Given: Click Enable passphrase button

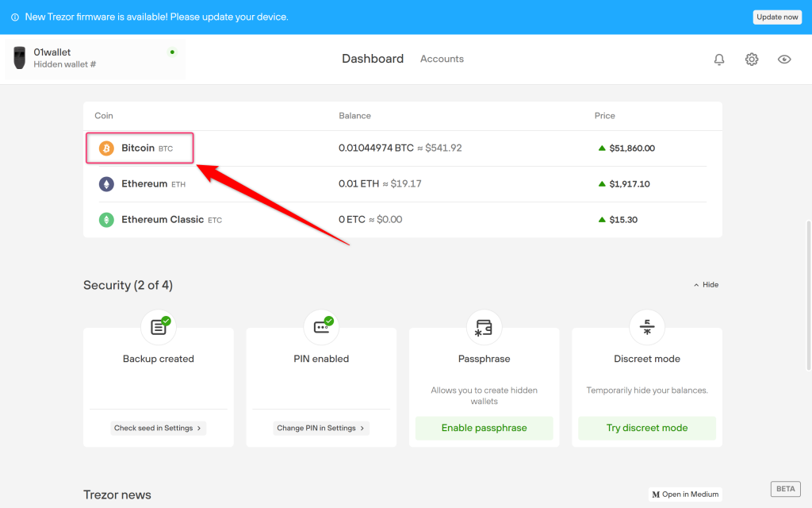Looking at the screenshot, I should point(485,428).
